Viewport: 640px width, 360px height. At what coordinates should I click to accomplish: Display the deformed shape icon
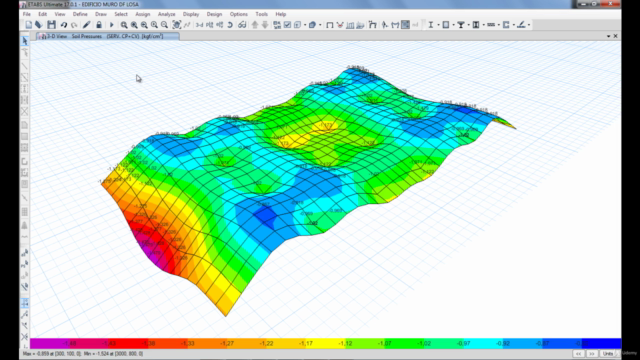(x=340, y=25)
